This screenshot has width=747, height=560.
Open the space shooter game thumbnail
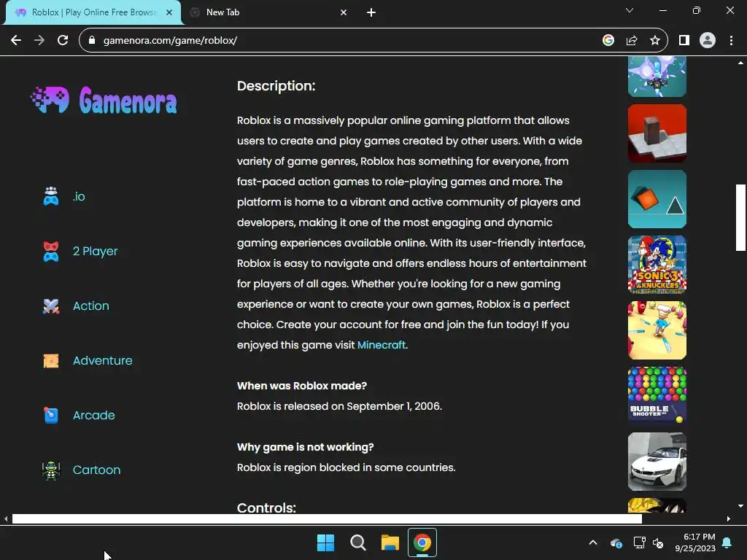click(657, 76)
